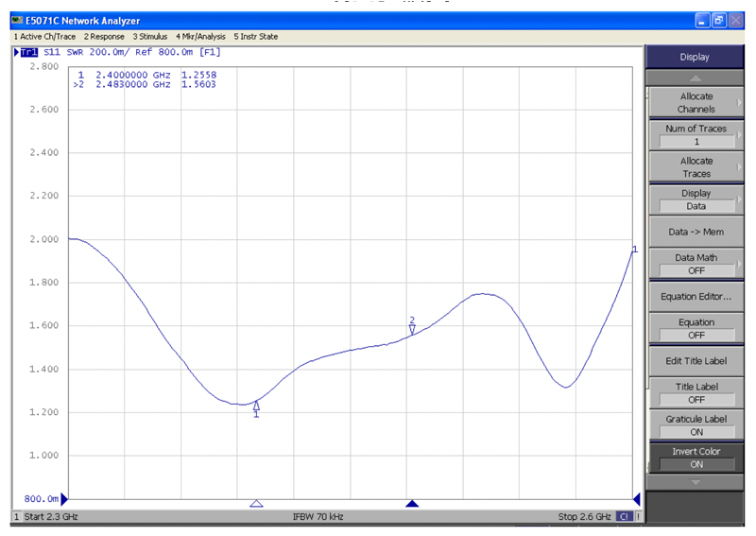Toggle Graticule Label ON softkey
Screen dimensions: 756x536
coord(696,424)
